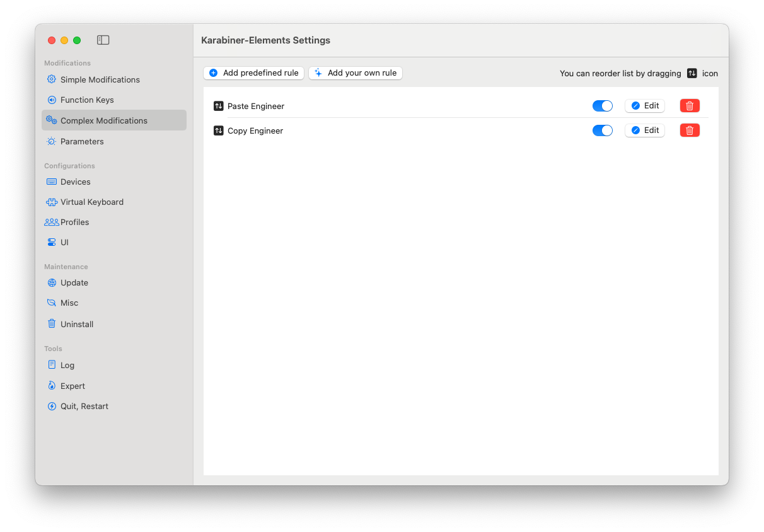The image size is (764, 532).
Task: Open Simple Modifications gear icon
Action: pyautogui.click(x=52, y=79)
